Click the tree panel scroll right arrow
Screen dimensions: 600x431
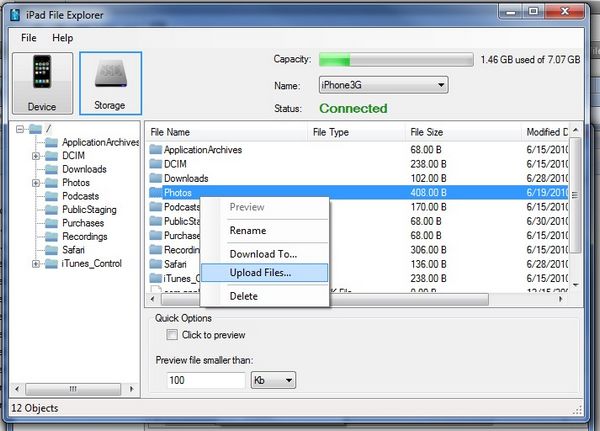coord(131,389)
